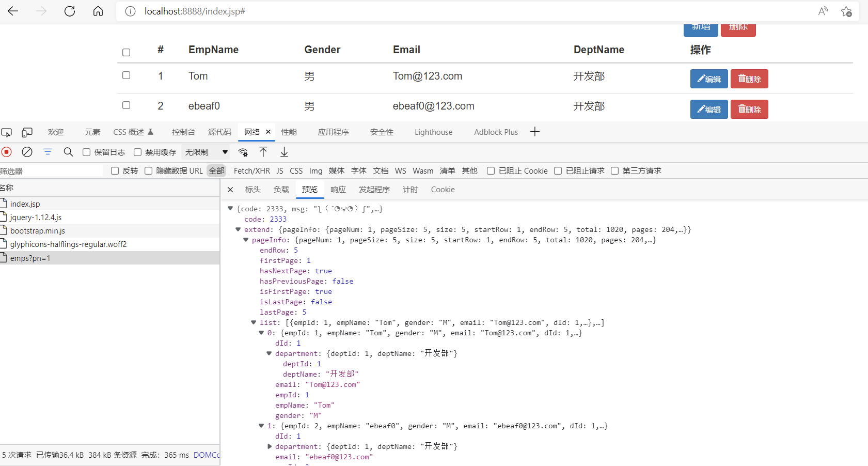Toggle the network filter funnel icon
This screenshot has width=868, height=466.
click(x=48, y=152)
